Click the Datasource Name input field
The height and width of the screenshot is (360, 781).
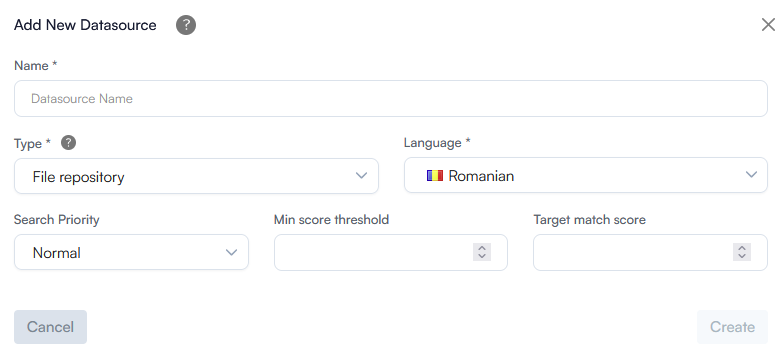(390, 99)
